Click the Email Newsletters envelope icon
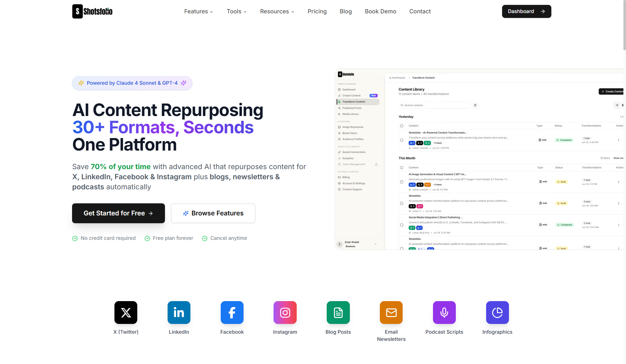 click(391, 312)
